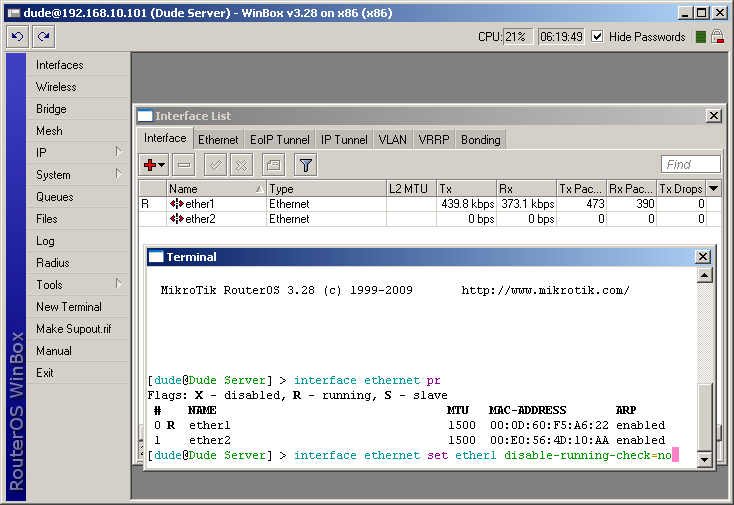734x505 pixels.
Task: Select the ether1 name cell
Action: point(216,204)
